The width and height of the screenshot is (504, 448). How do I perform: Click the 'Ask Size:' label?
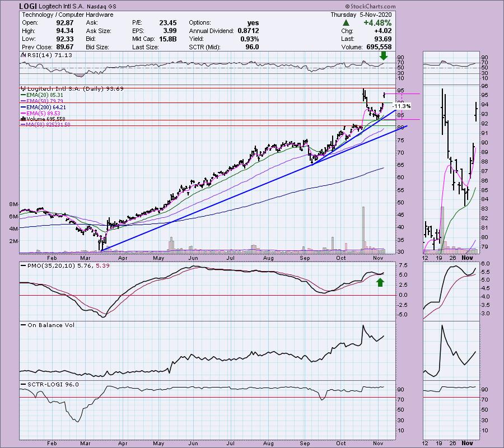point(99,31)
